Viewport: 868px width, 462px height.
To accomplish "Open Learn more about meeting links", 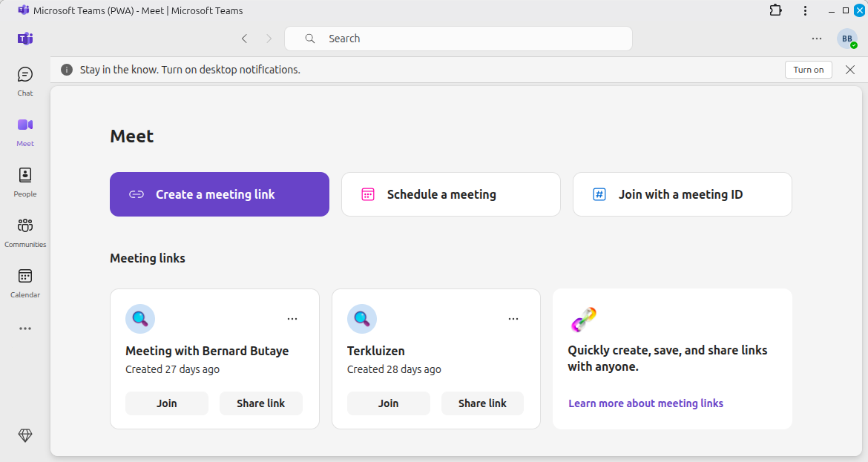I will click(x=645, y=403).
